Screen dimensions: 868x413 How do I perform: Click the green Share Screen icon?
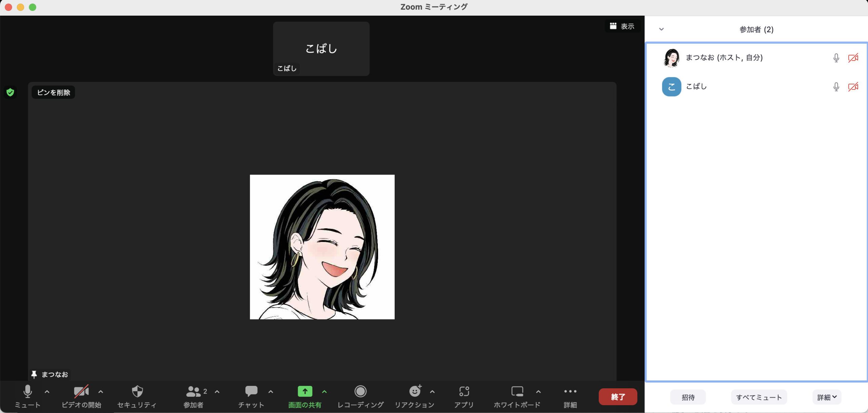coord(305,391)
